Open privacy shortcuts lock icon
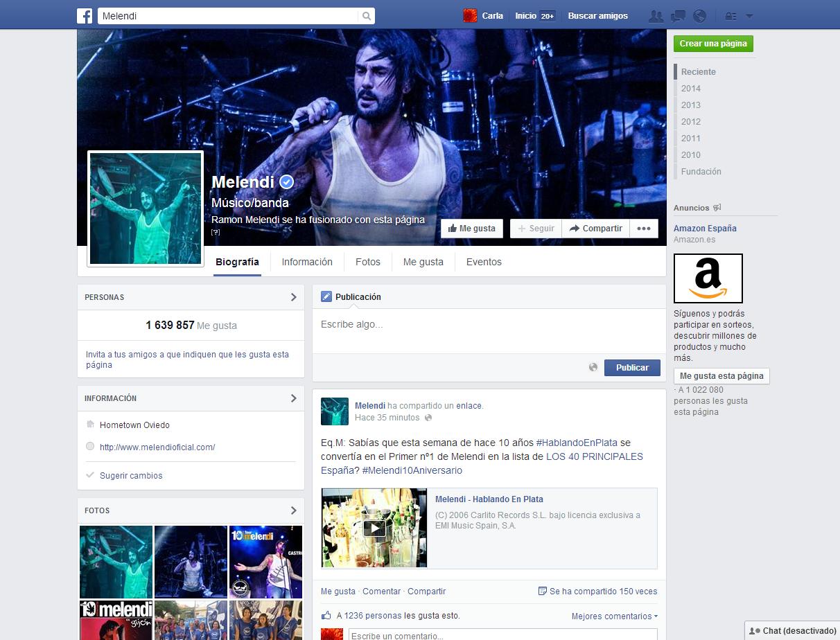This screenshot has width=840, height=640. pos(730,16)
